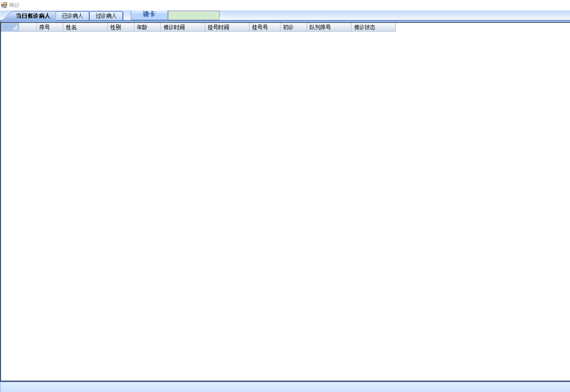
Task: Click the grid select-all corner cell
Action: pos(10,27)
